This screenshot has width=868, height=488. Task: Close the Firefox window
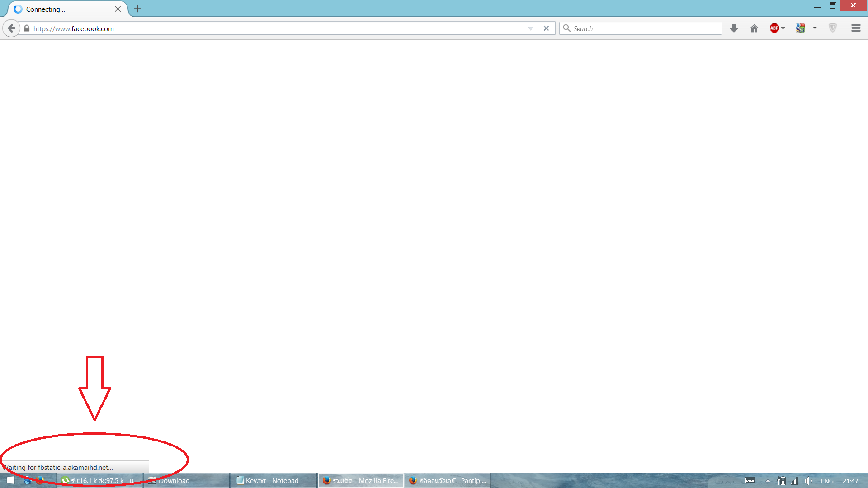853,5
